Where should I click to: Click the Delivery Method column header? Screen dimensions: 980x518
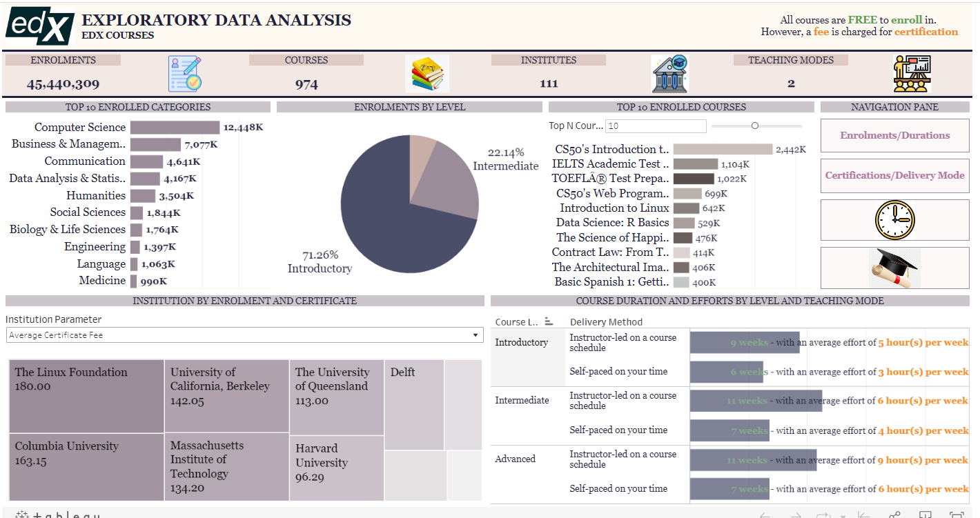coord(606,322)
